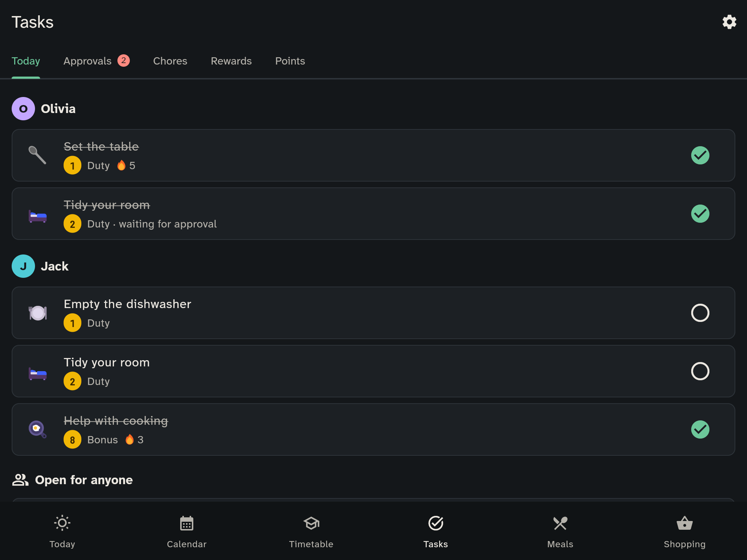
Task: Uncheck Olivia's Set the table task
Action: [700, 155]
